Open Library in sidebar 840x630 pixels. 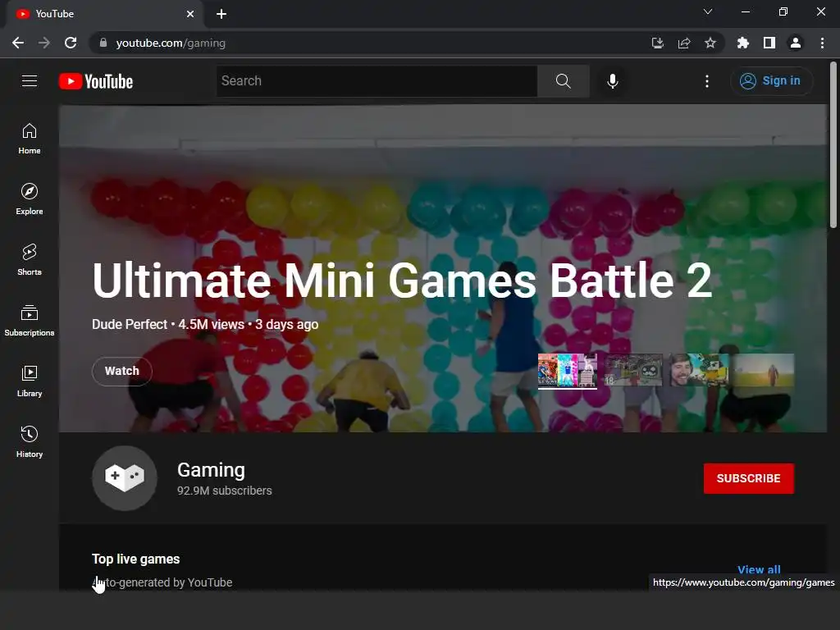(30, 381)
